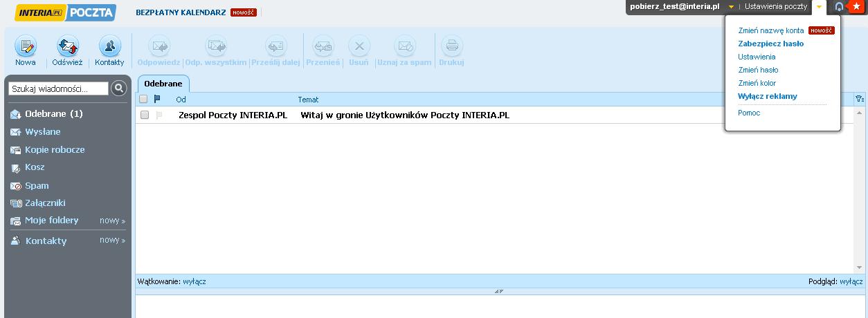Open Pomoc from the dropdown menu
Image resolution: width=868 pixels, height=318 pixels.
tap(750, 113)
